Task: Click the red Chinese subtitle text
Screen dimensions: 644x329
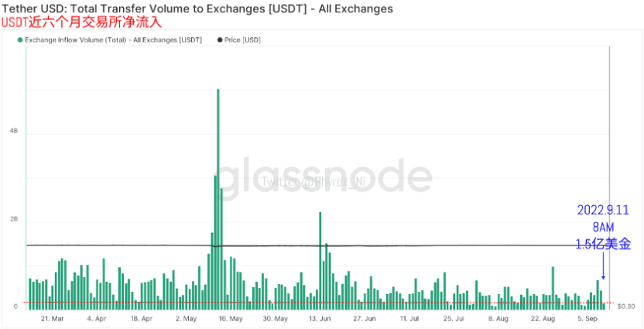Action: coord(82,22)
